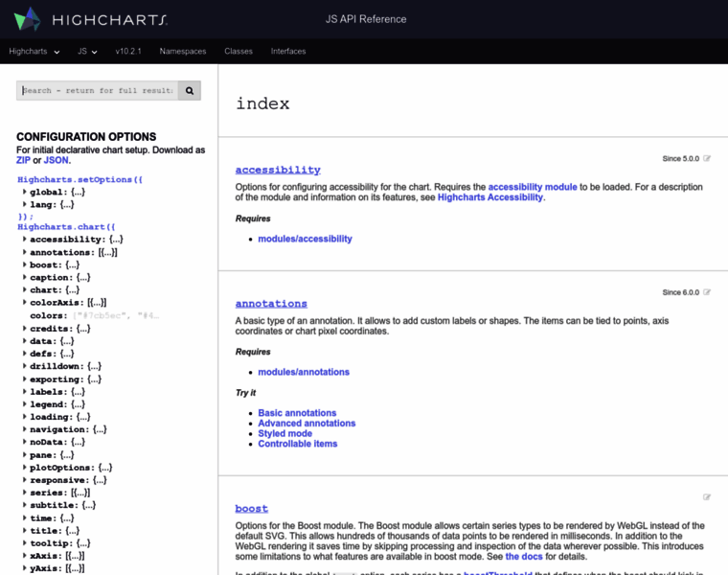Open the Namespaces menu item
Screen dimensions: 728x575
click(183, 51)
